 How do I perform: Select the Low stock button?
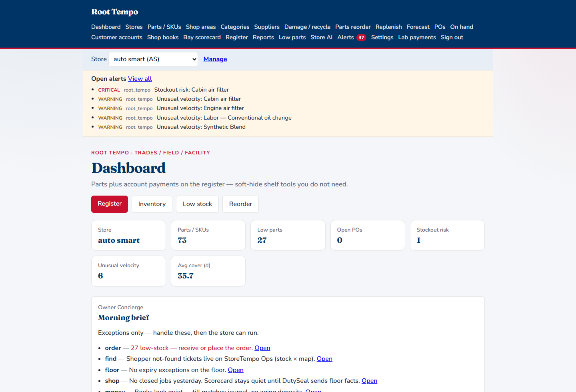point(198,204)
